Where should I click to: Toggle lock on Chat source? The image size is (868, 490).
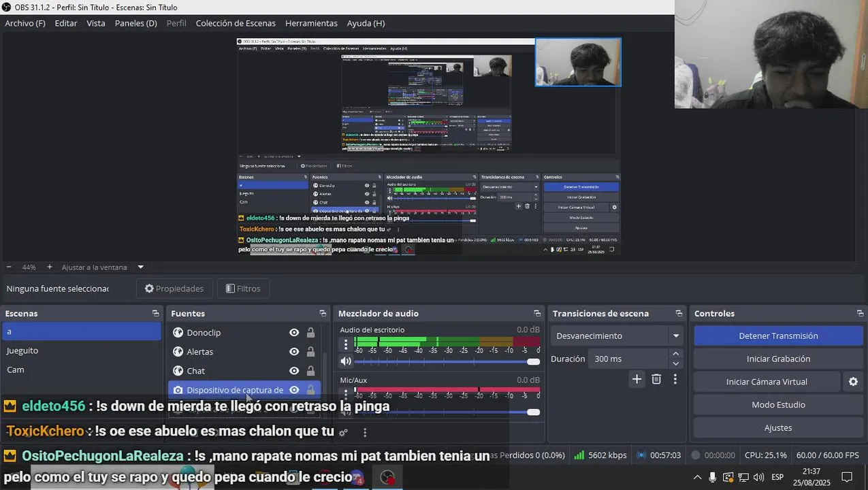click(310, 370)
